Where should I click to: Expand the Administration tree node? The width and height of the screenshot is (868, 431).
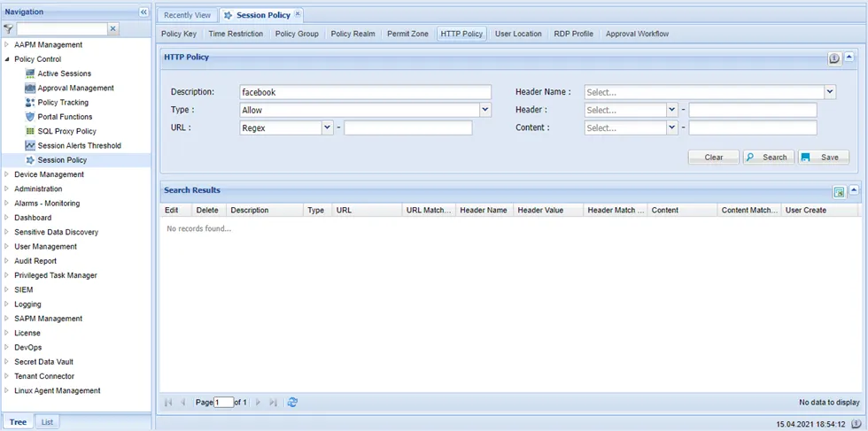(7, 189)
